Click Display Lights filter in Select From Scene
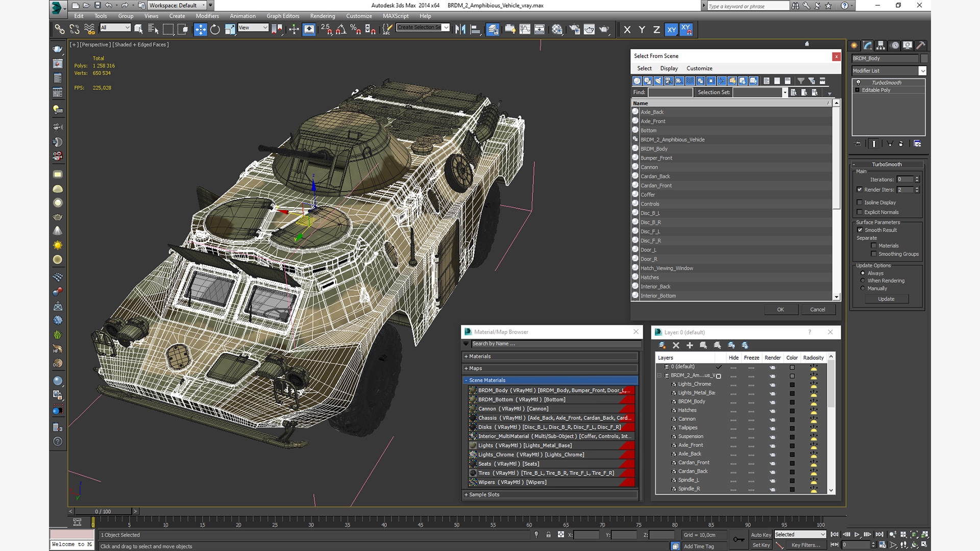Viewport: 980px width, 551px height. tap(658, 81)
